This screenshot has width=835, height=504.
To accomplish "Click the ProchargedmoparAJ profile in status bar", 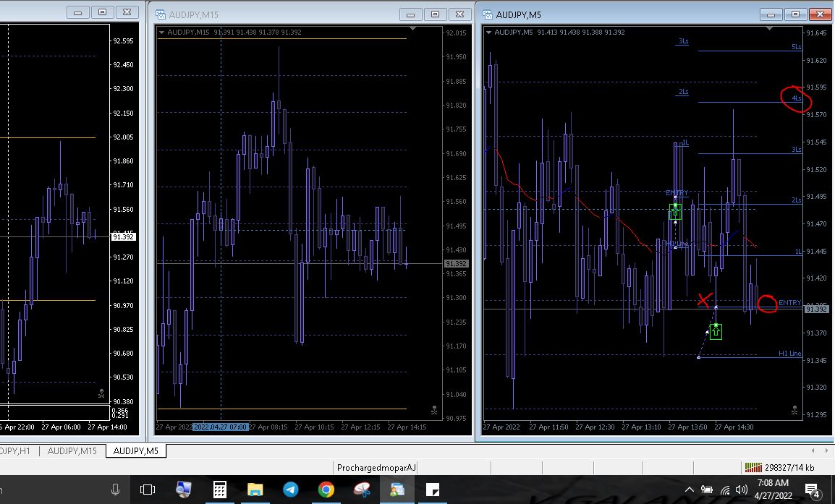I will pyautogui.click(x=376, y=468).
